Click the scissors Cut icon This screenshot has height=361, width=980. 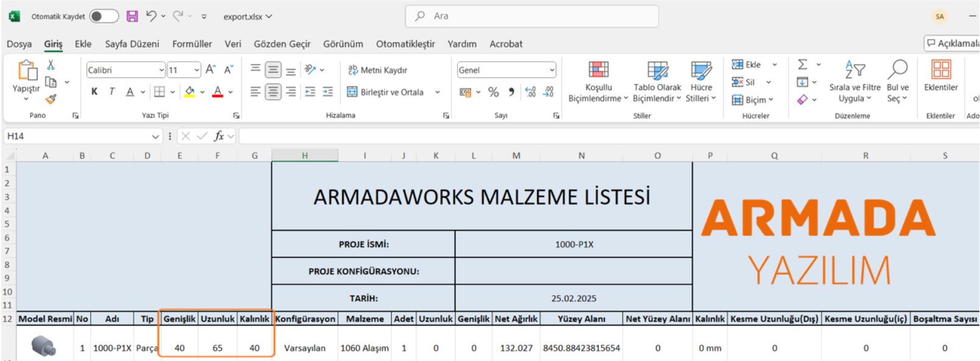(x=51, y=65)
